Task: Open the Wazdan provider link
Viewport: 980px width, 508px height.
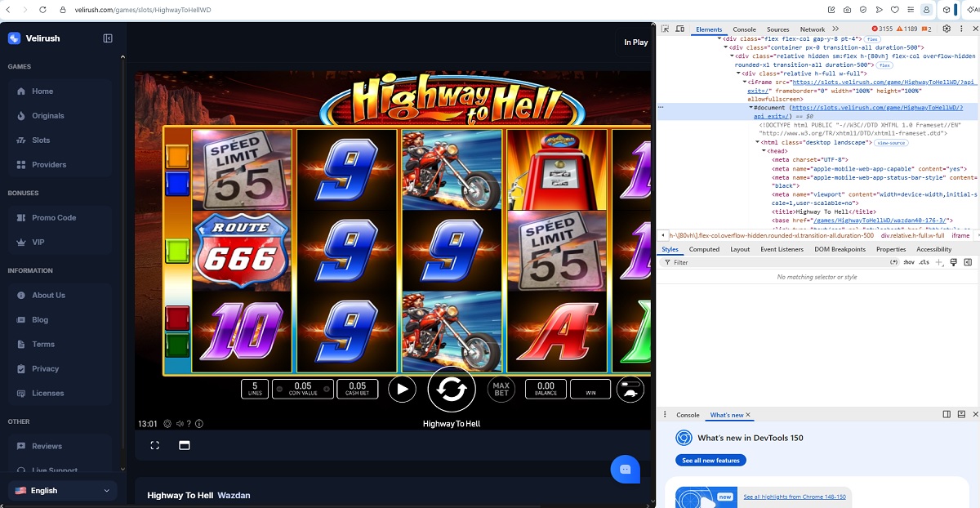Action: [234, 495]
